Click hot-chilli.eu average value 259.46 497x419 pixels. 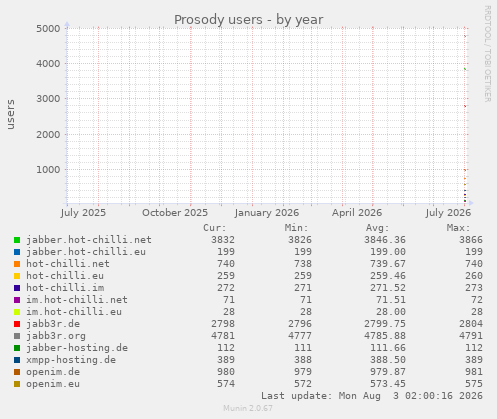388,276
